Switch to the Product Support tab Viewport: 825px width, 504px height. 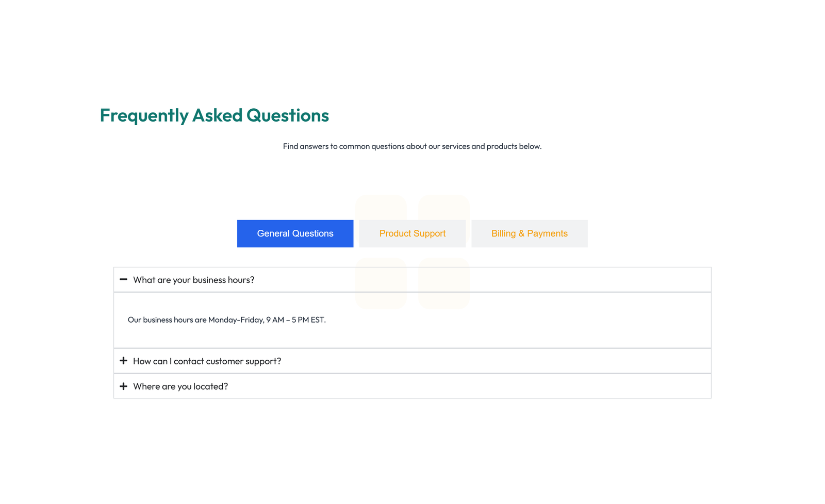point(412,233)
